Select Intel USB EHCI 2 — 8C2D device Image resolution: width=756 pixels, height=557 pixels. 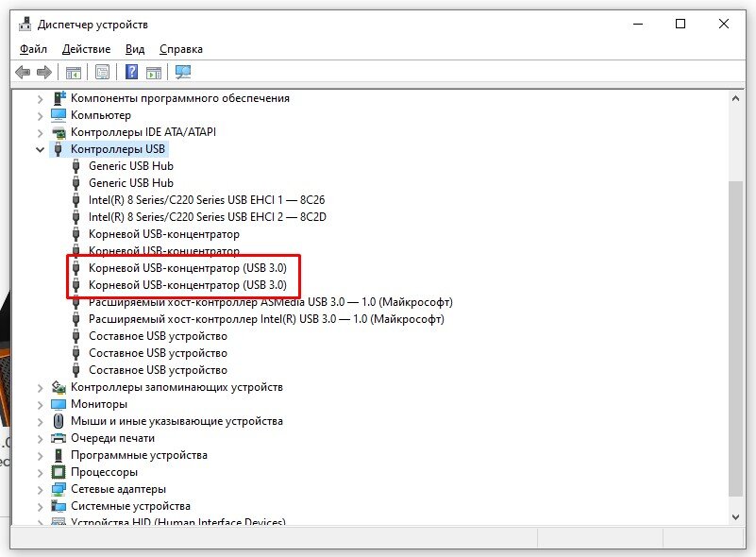[207, 217]
